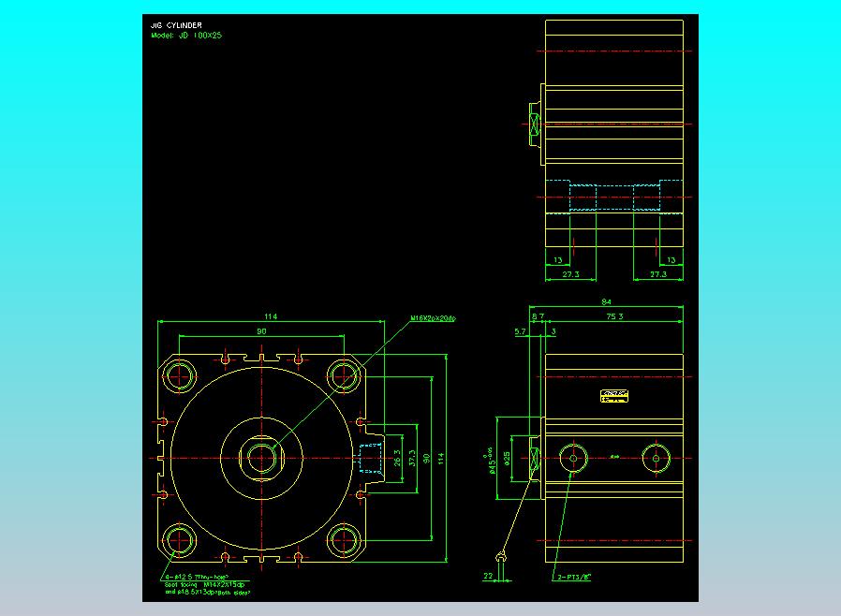Select the 37.3 vertical dimension

point(412,459)
